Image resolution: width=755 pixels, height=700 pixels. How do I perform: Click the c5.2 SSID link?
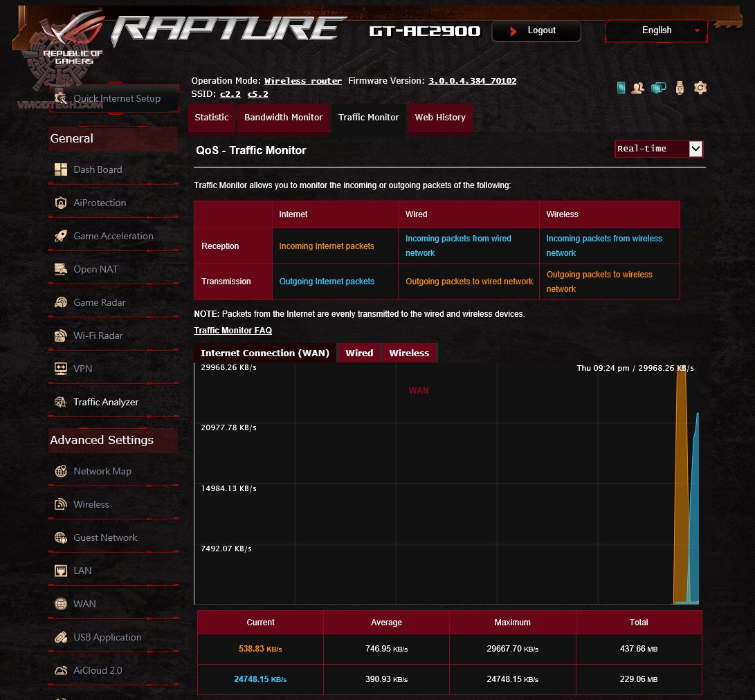[x=257, y=94]
